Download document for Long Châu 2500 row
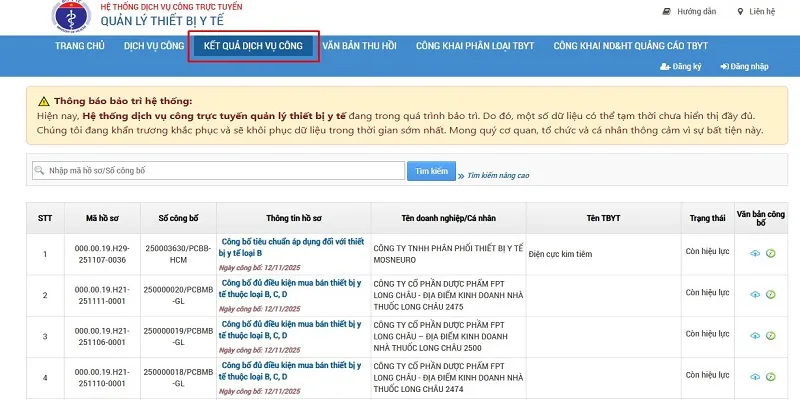The width and height of the screenshot is (800, 400). 755,336
